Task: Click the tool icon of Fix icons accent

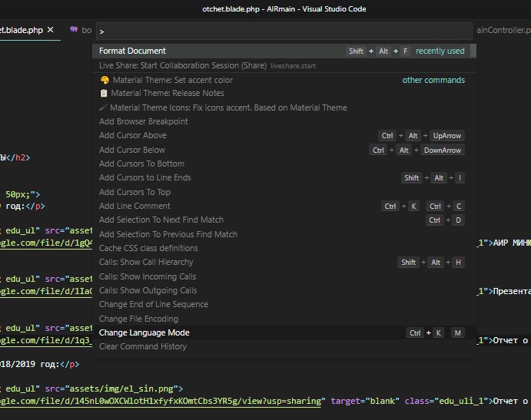Action: [x=103, y=107]
